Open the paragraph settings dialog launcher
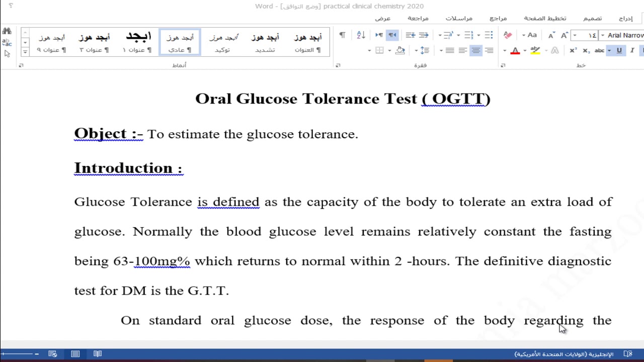This screenshot has height=362, width=644. point(338,65)
